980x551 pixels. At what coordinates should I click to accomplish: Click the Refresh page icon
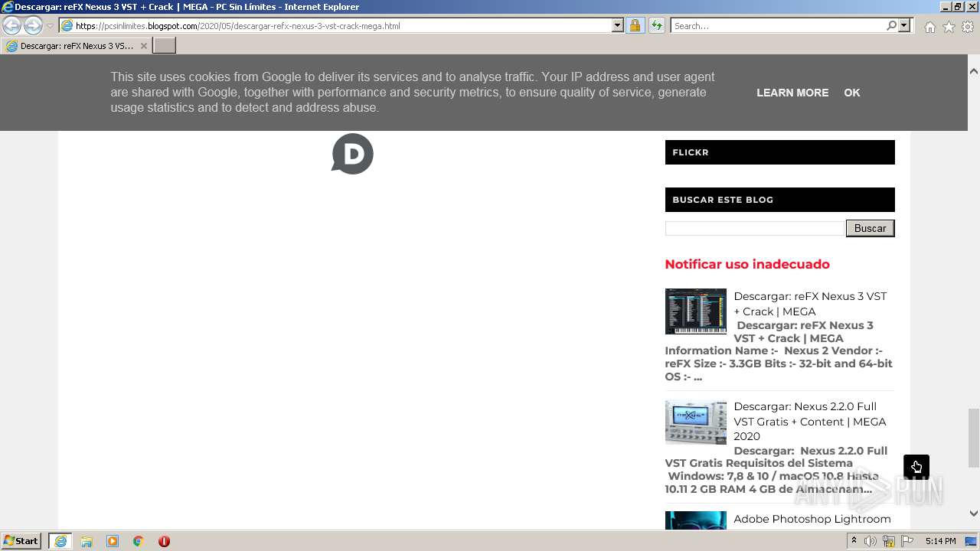tap(656, 26)
